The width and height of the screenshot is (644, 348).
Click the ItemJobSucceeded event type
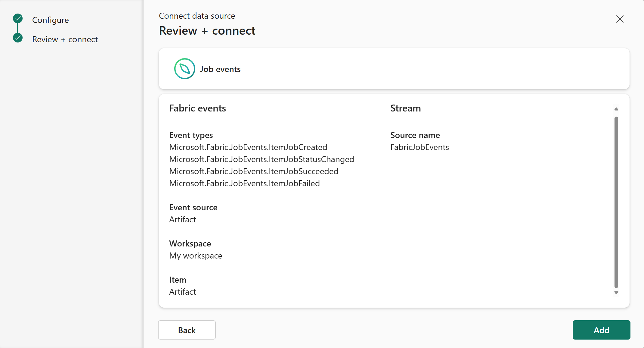(x=254, y=171)
